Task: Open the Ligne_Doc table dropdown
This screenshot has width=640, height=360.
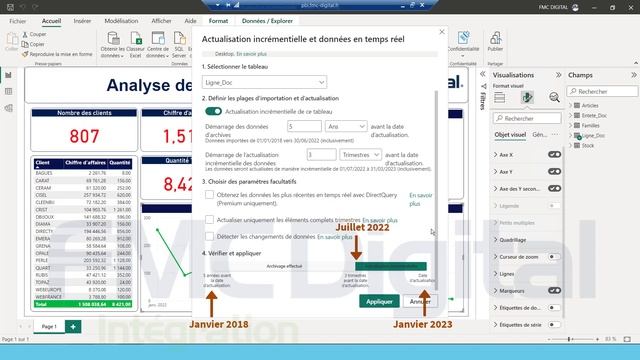Action: click(x=264, y=82)
